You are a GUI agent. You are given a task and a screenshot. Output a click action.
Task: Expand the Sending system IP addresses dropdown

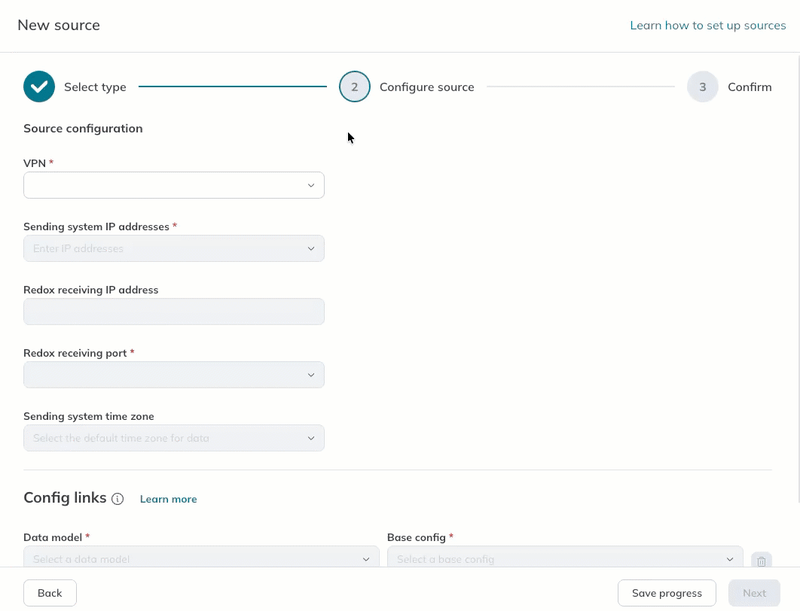pyautogui.click(x=174, y=248)
